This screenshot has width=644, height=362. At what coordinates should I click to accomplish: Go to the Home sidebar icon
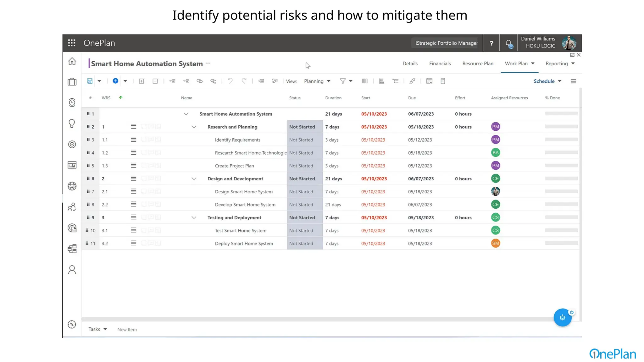(72, 61)
